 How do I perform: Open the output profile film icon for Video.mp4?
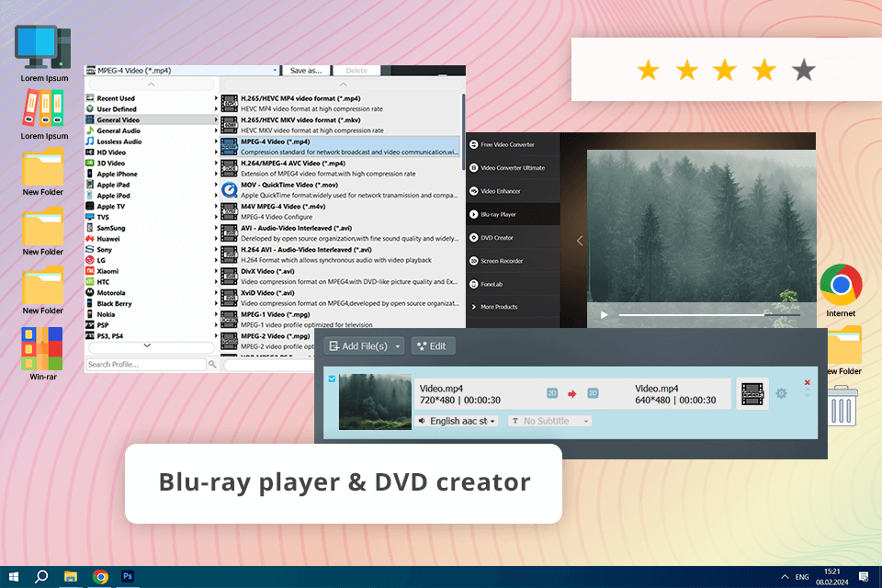coord(752,393)
